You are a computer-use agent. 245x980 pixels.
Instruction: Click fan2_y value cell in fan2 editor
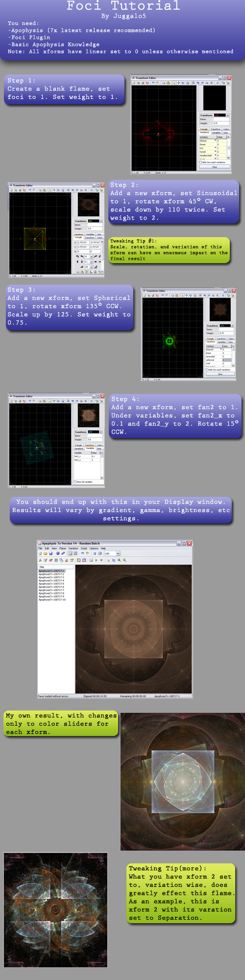(x=96, y=460)
